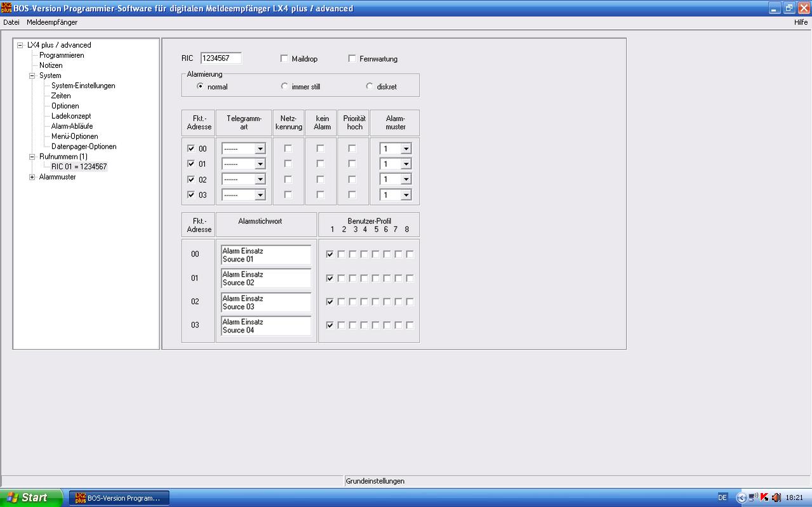Open Ladekonzept tree item
812x507 pixels.
[71, 116]
